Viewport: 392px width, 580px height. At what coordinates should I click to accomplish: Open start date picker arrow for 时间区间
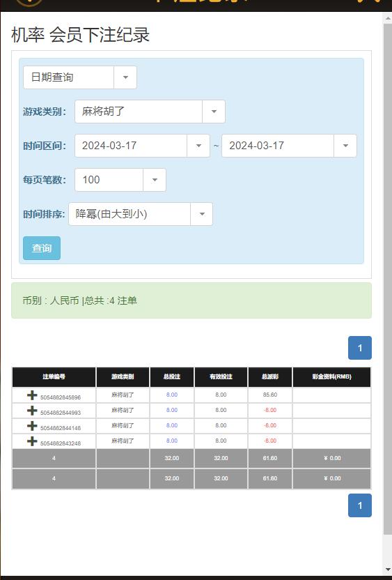[x=198, y=146]
